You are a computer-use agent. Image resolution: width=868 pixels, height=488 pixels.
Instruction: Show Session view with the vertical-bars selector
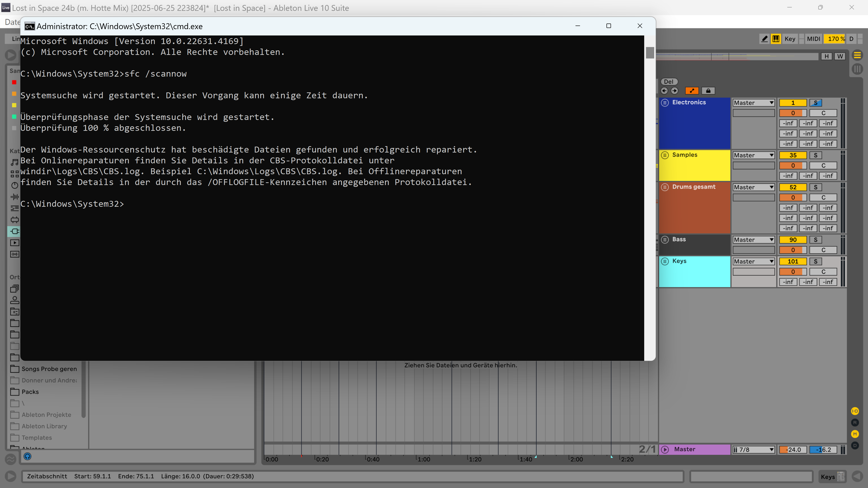coord(857,69)
